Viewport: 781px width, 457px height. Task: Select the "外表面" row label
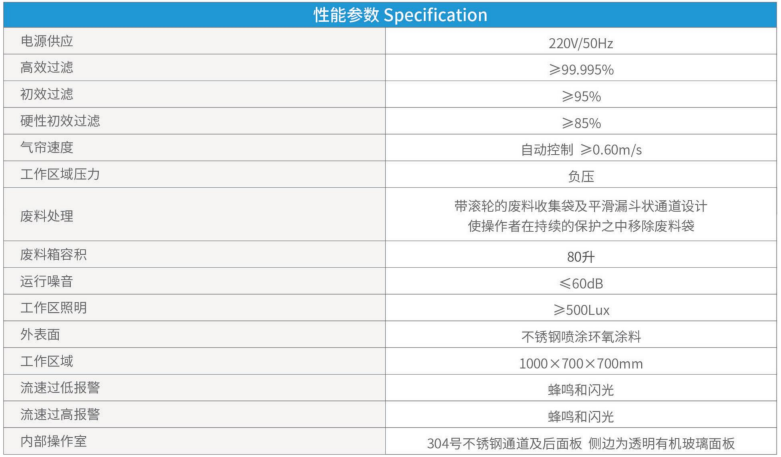pyautogui.click(x=40, y=335)
